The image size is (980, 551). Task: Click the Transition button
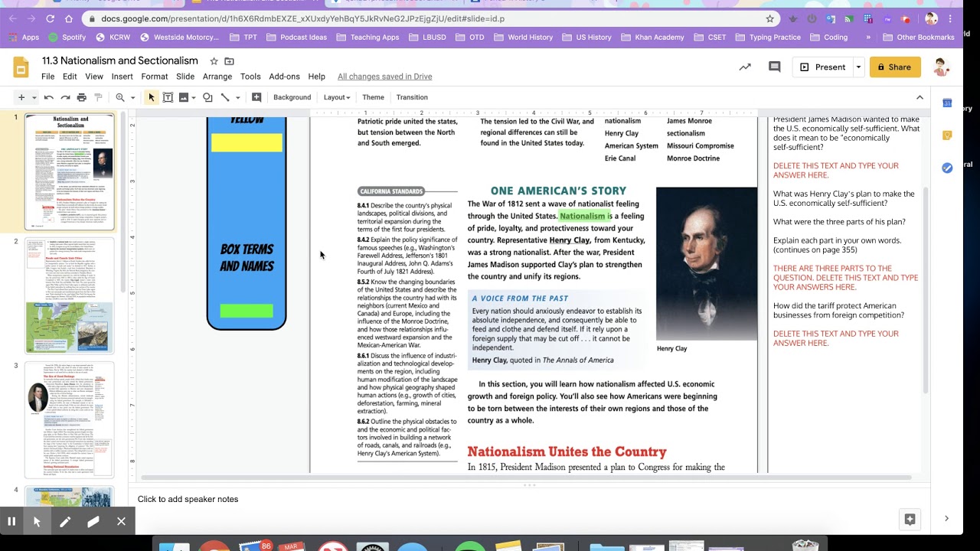[x=412, y=97]
